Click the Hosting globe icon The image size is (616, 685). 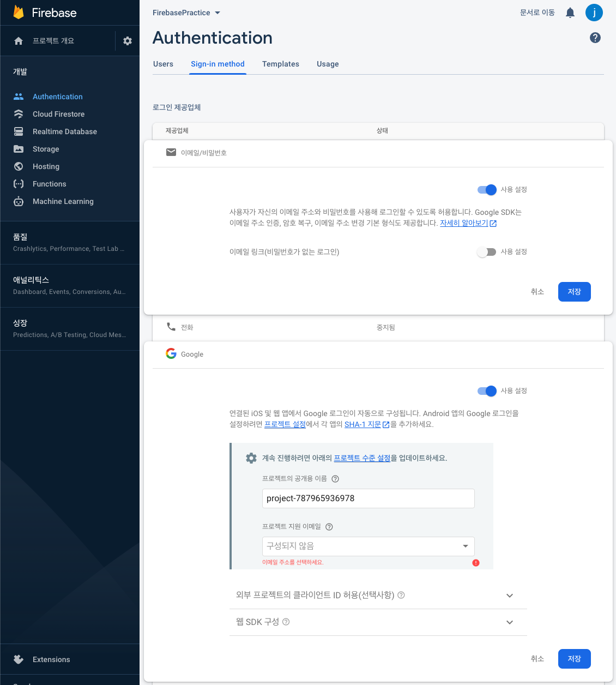pyautogui.click(x=19, y=166)
